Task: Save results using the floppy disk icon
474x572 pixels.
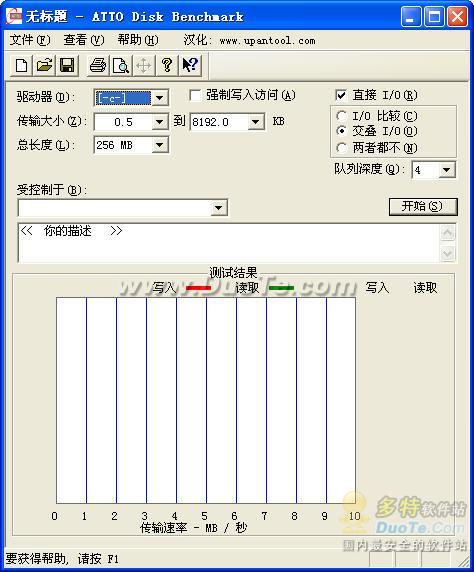Action: click(67, 66)
